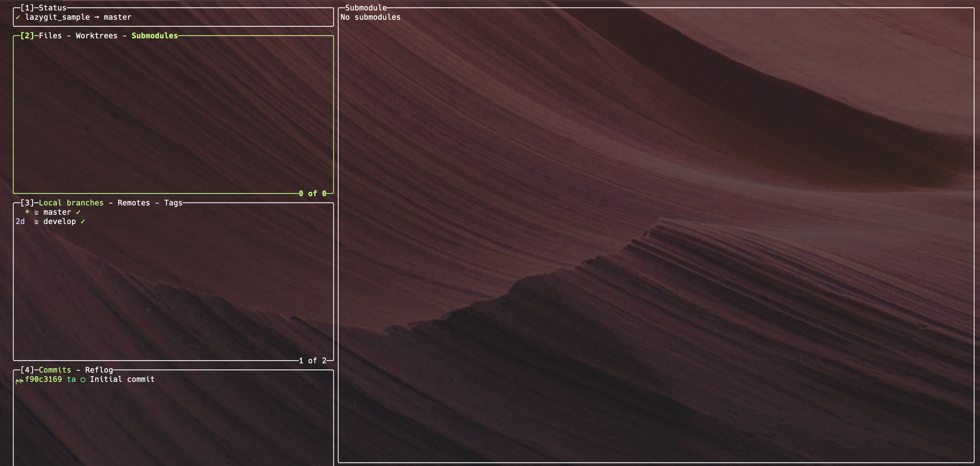Click the branch icon beside develop
This screenshot has height=466, width=980.
37,222
